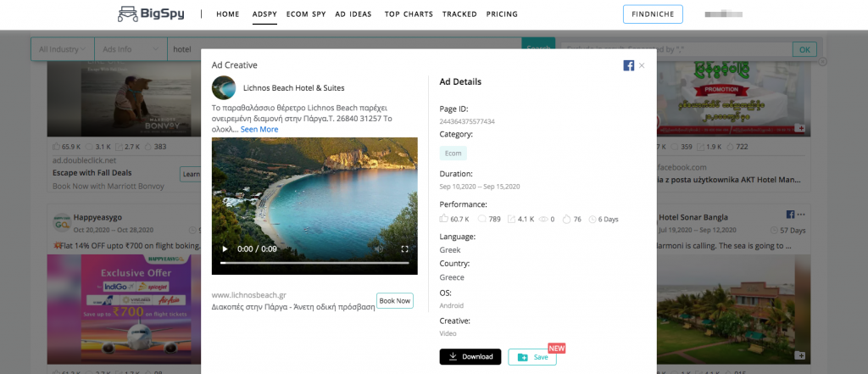Open the PRICING page
The image size is (868, 374).
click(x=502, y=14)
